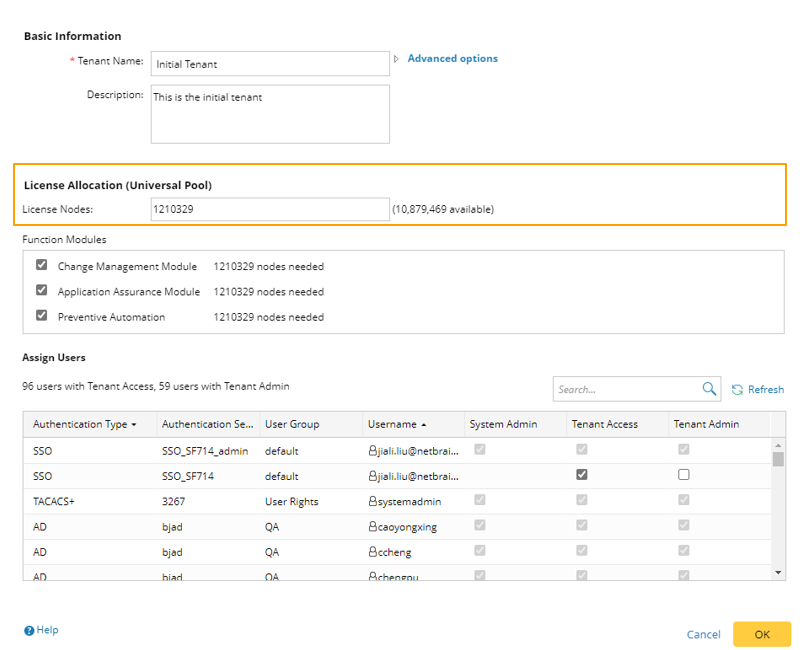
Task: Disable the Preventive Automation checkbox
Action: (x=41, y=316)
